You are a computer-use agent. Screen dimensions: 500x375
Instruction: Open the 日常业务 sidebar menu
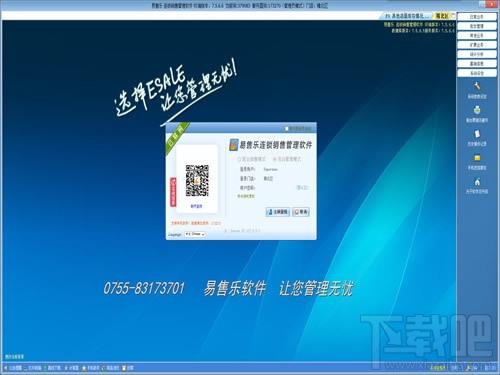point(477,17)
